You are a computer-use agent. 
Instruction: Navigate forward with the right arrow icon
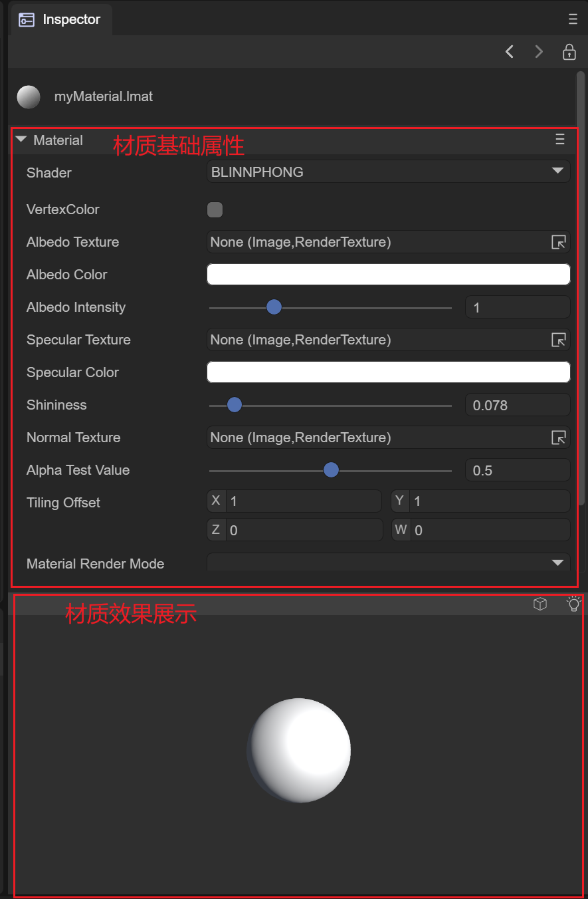pyautogui.click(x=539, y=52)
